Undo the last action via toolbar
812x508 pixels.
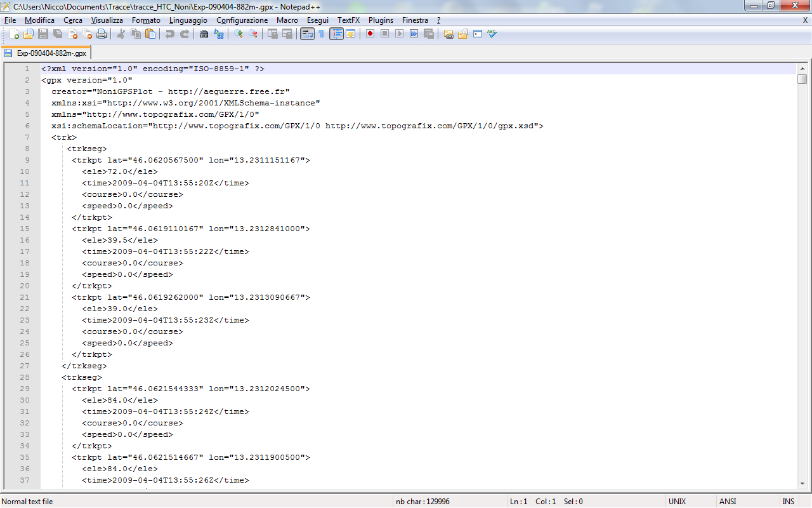169,34
